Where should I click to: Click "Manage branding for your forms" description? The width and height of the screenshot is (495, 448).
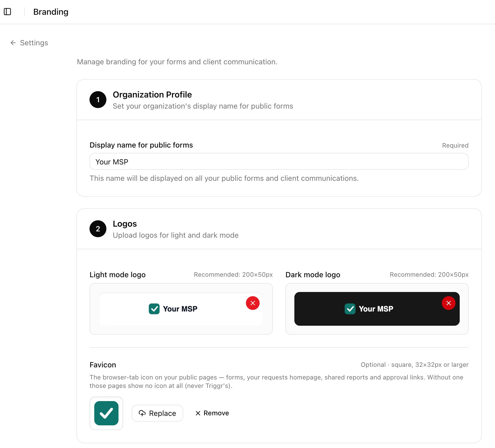[x=177, y=62]
